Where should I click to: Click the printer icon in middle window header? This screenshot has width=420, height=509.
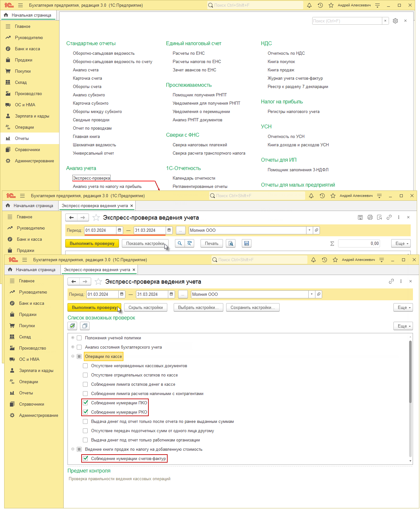click(370, 217)
